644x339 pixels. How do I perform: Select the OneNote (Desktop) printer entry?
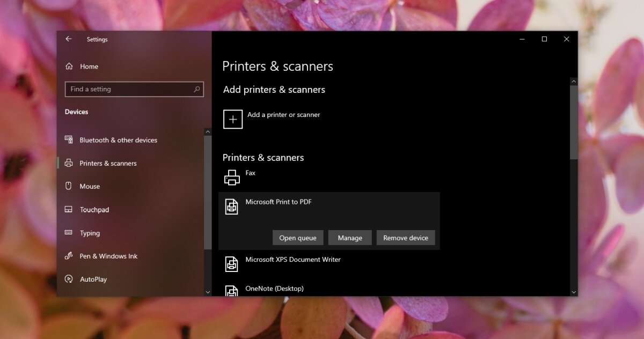pos(275,289)
